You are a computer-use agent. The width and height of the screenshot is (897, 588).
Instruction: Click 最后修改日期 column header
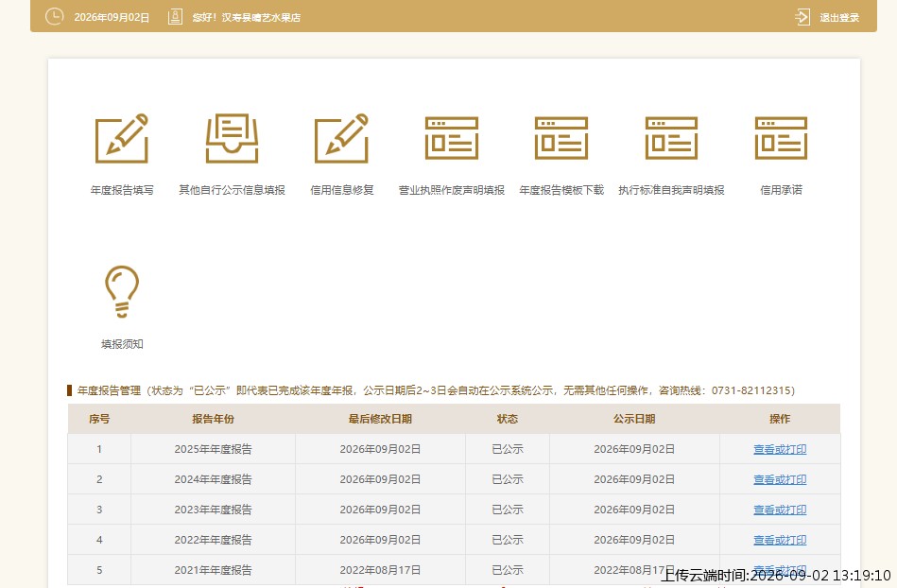tap(380, 419)
